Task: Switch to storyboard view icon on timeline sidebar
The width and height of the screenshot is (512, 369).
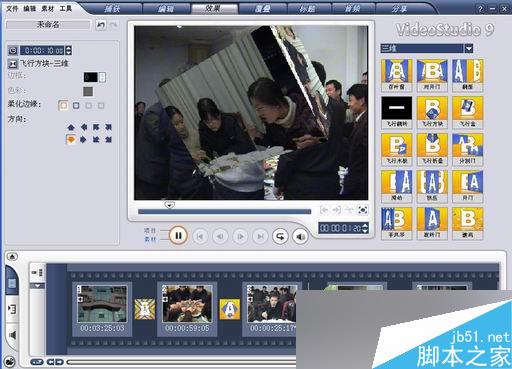Action: [x=12, y=283]
